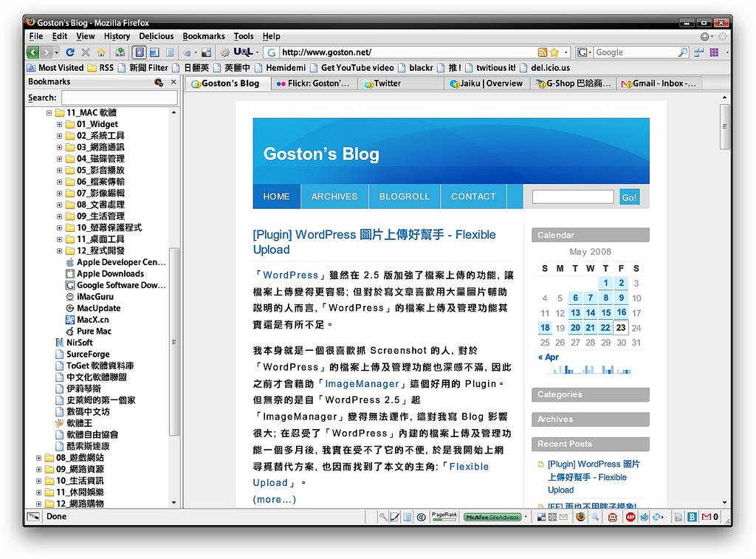
Task: Switch to the Gmail - Inbox tab
Action: (x=659, y=83)
